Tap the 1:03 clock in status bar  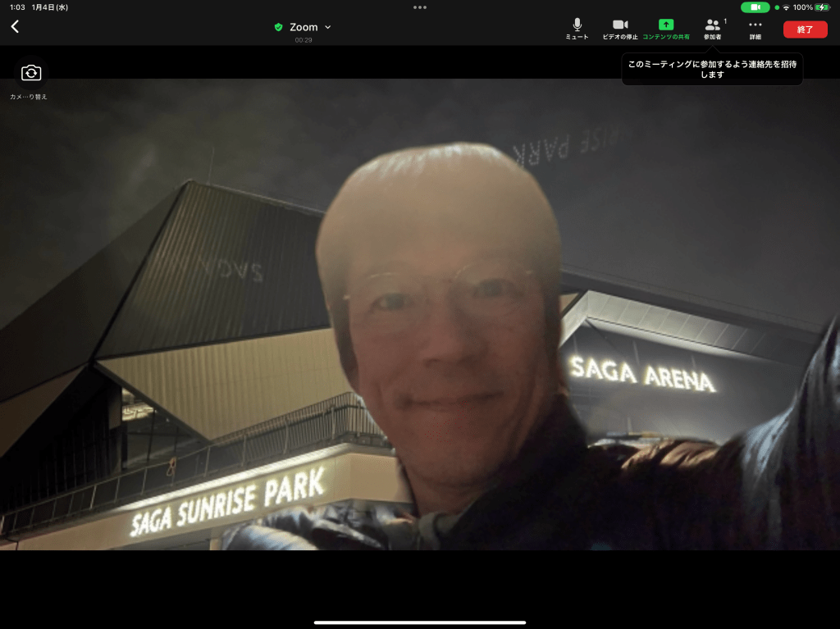[17, 7]
